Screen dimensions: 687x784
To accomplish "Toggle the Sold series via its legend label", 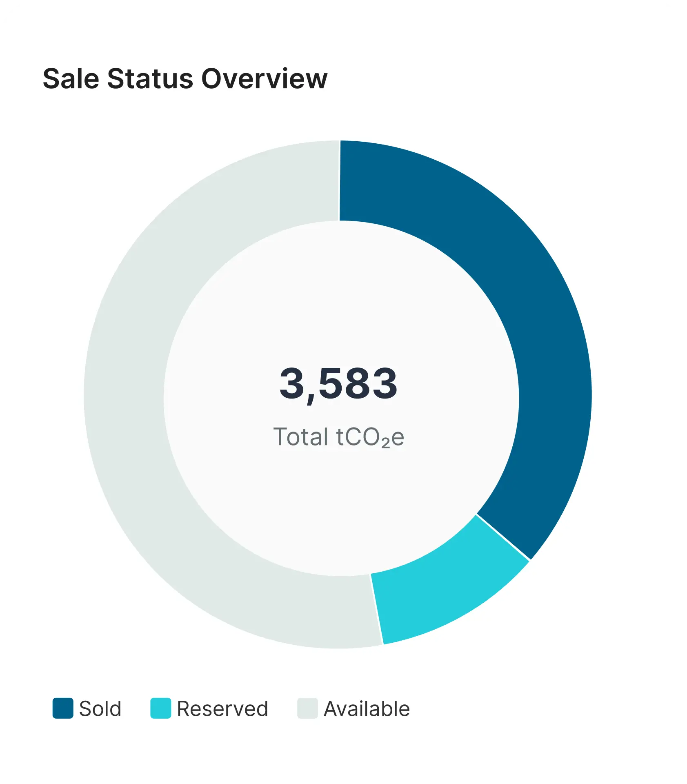I will tap(100, 708).
